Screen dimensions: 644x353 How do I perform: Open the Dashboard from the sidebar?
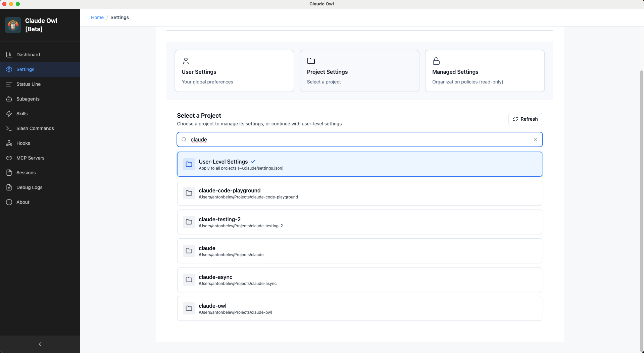28,54
